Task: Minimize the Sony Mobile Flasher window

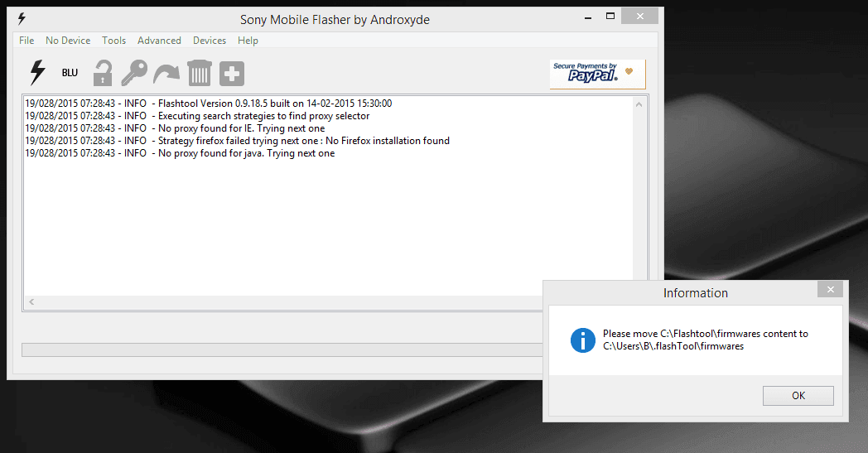Action: [588, 17]
